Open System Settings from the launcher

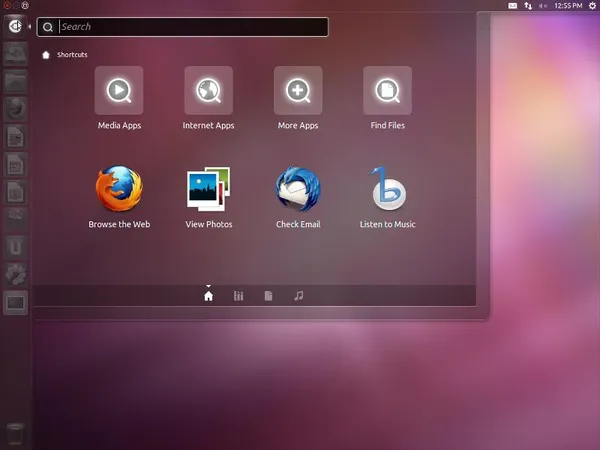point(15,275)
